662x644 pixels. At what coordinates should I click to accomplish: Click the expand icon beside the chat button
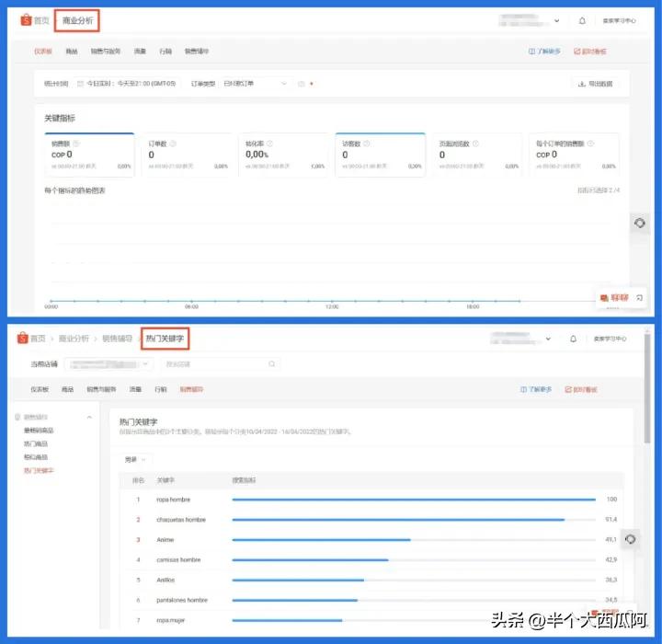pos(639,298)
